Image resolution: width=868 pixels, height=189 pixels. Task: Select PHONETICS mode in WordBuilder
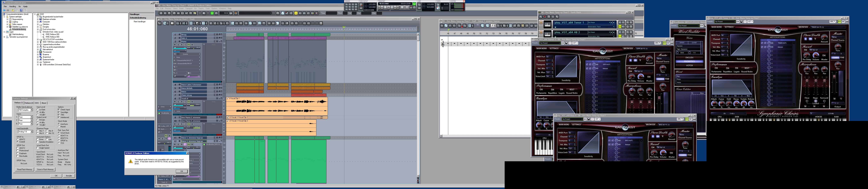[x=689, y=62]
